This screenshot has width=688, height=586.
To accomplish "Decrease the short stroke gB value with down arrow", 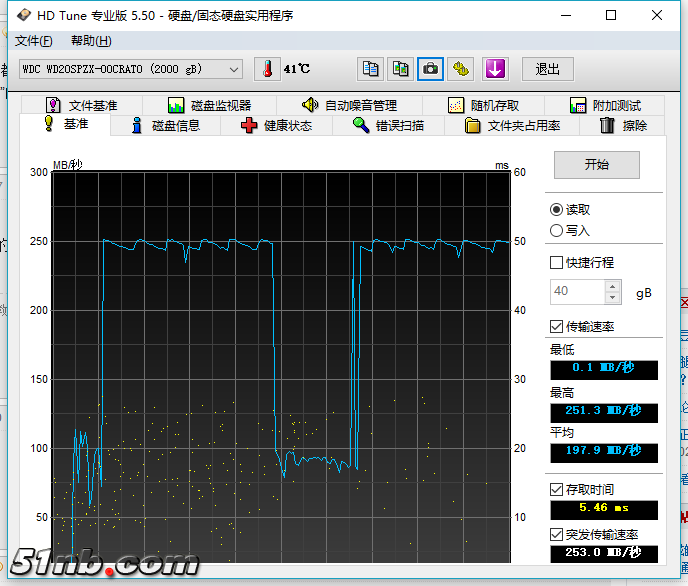I will (x=613, y=298).
